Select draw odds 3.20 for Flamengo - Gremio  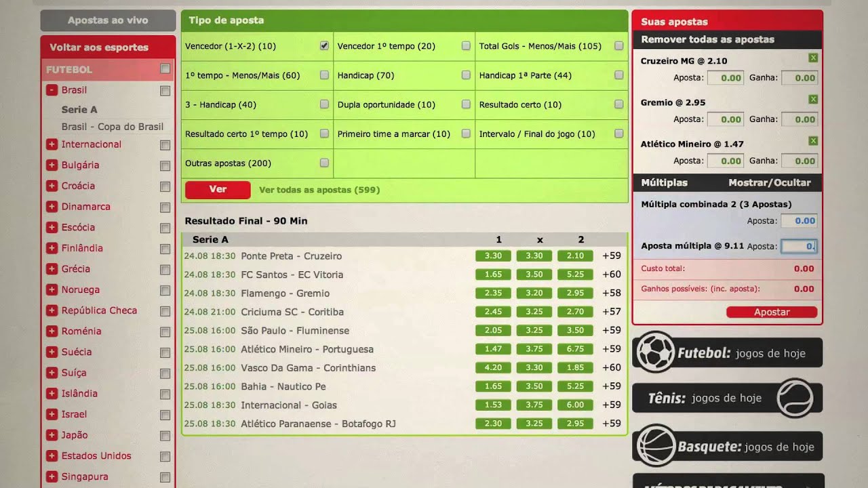[x=534, y=293]
